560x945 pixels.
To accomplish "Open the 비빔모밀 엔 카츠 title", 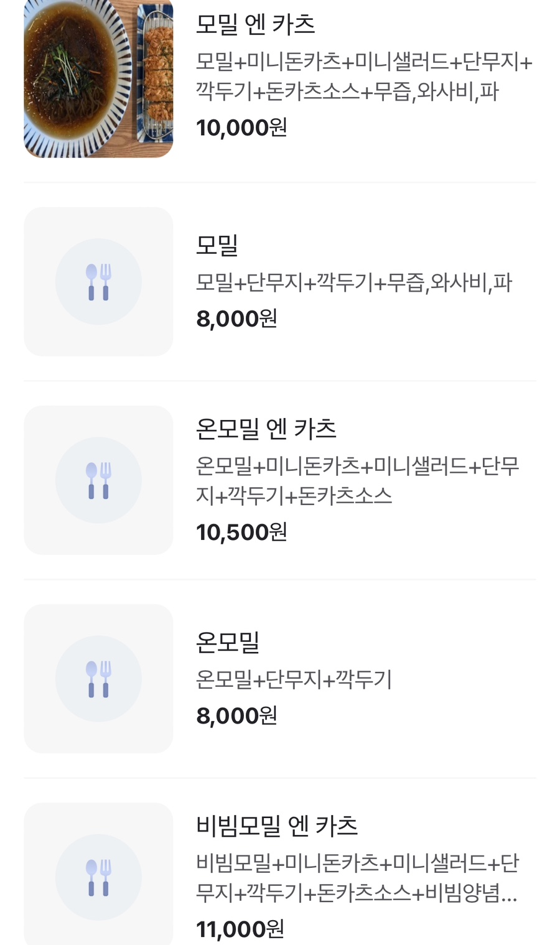I will tap(277, 826).
